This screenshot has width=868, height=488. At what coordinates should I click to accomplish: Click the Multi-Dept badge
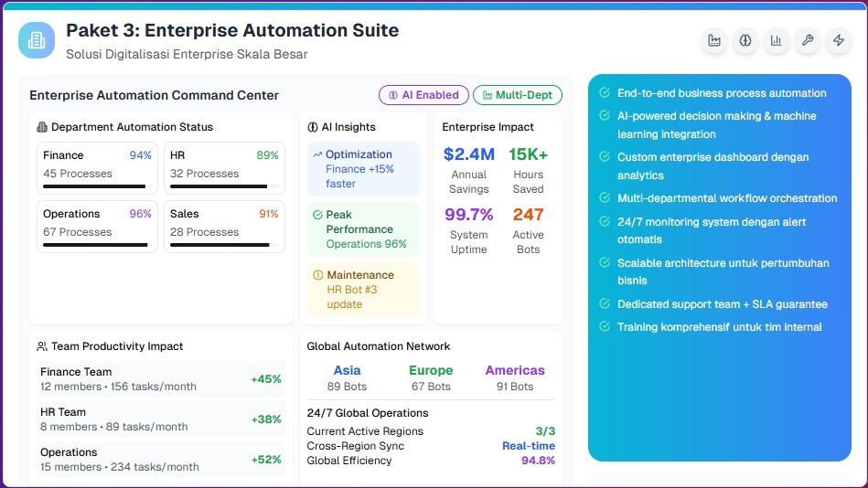tap(518, 95)
